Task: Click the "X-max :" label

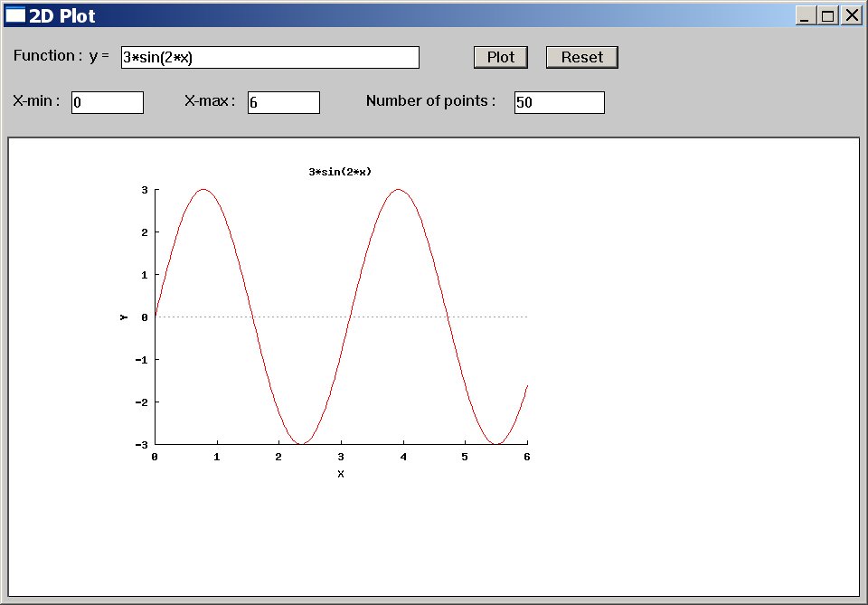Action: (209, 101)
